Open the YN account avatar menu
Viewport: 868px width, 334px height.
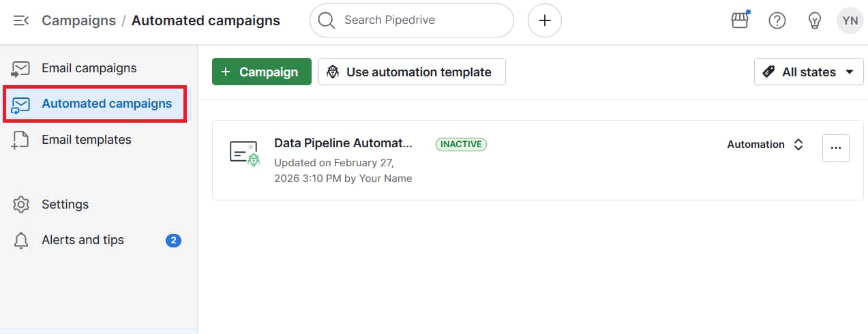pos(850,20)
